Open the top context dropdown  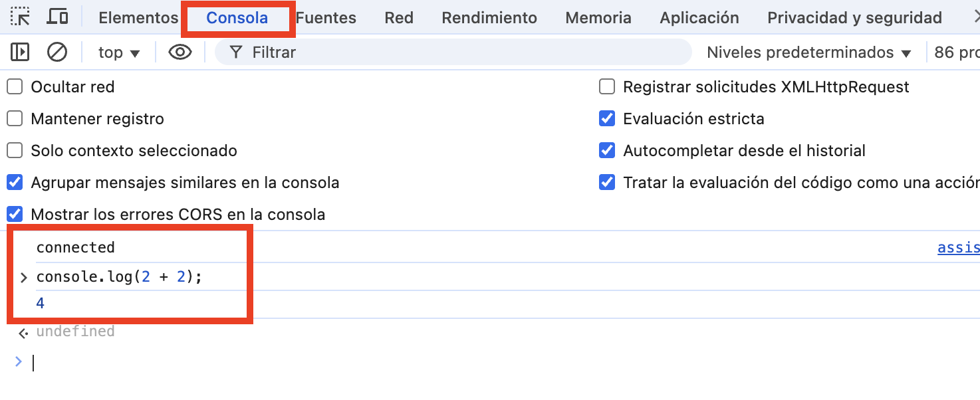coord(119,52)
